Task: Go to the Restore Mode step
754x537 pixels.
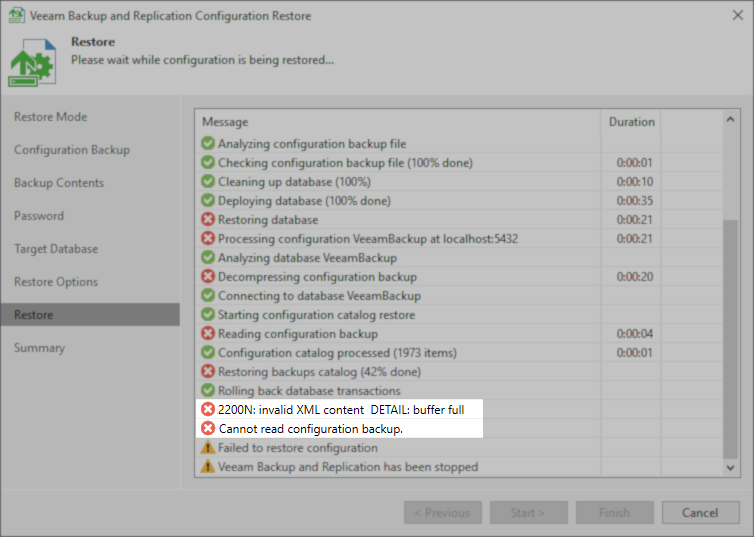Action: [x=50, y=117]
